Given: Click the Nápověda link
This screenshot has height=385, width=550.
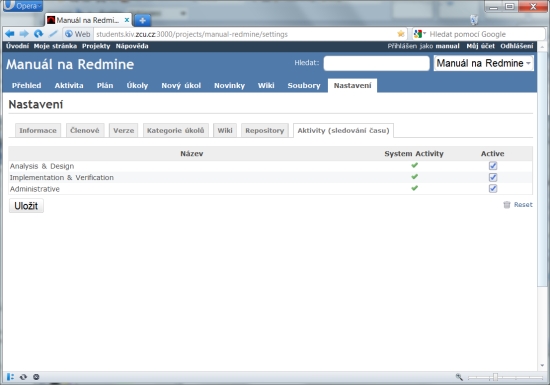Looking at the screenshot, I should pos(132,46).
